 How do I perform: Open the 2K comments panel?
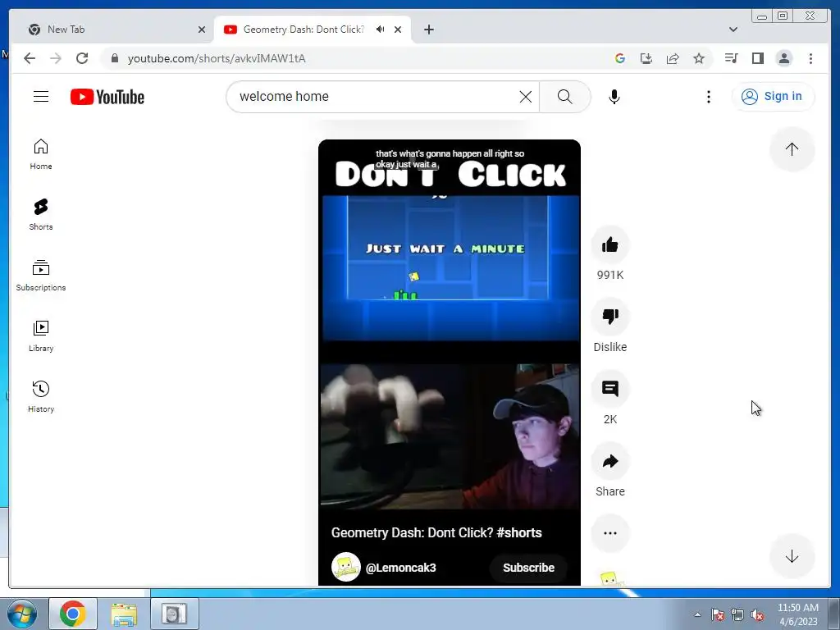click(x=610, y=388)
